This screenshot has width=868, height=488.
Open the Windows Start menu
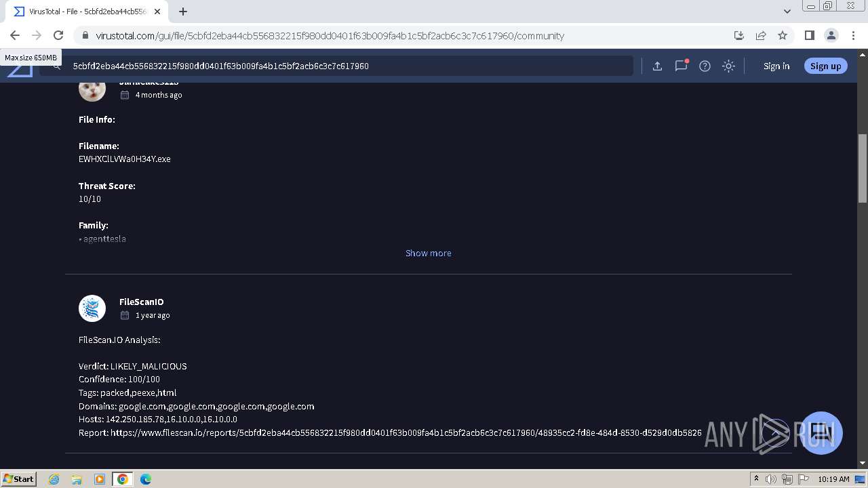coord(18,479)
